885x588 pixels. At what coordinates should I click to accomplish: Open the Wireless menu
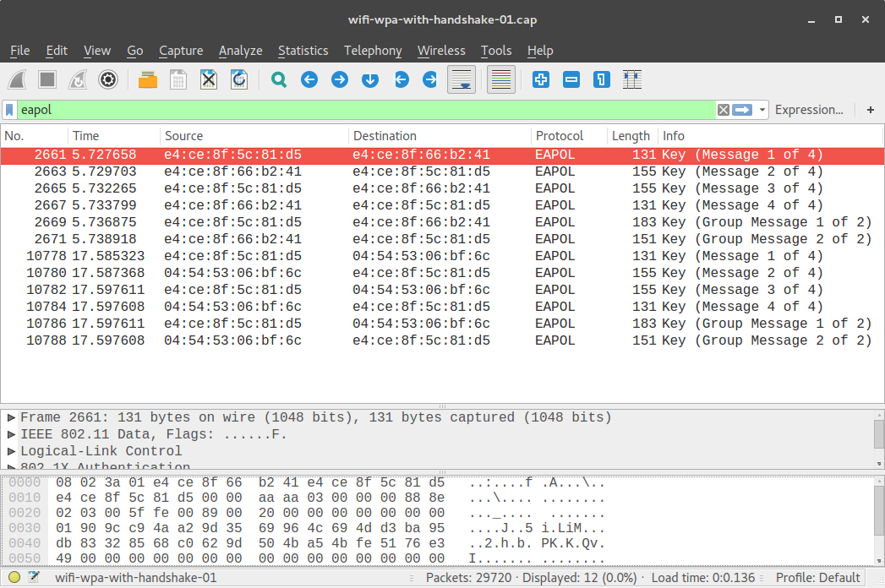(x=441, y=51)
